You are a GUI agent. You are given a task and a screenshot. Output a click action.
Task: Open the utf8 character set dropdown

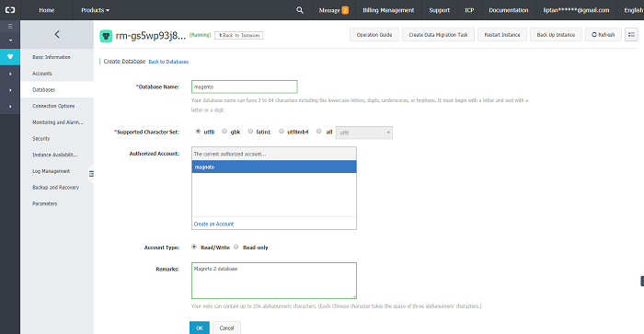[x=364, y=132]
